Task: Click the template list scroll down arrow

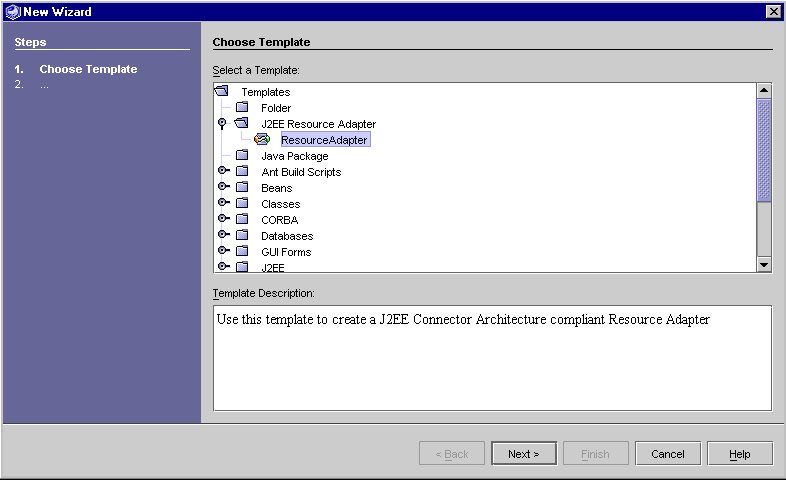Action: [x=764, y=265]
